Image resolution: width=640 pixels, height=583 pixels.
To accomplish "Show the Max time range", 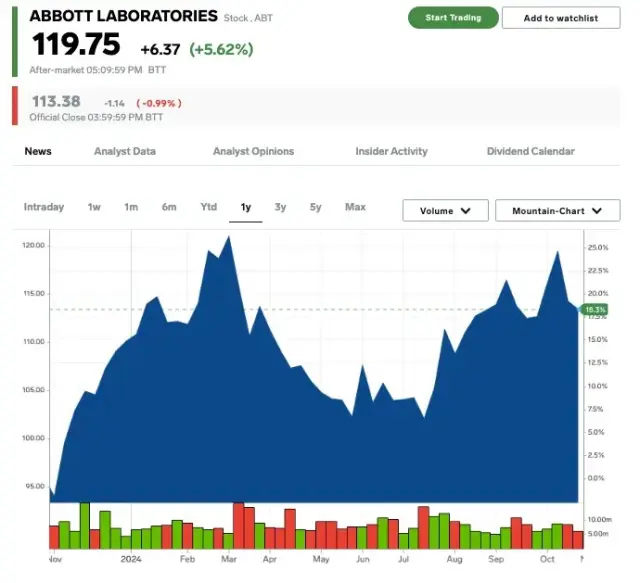I will 355,207.
